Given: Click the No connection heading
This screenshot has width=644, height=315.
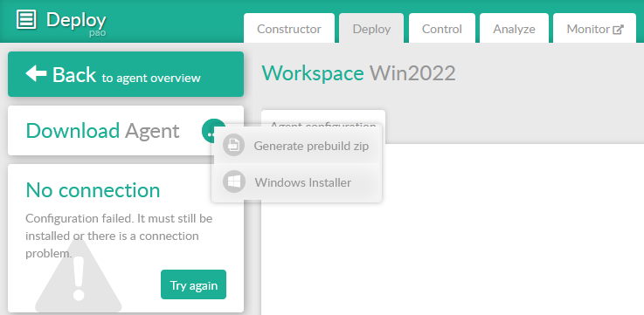Looking at the screenshot, I should (x=93, y=190).
